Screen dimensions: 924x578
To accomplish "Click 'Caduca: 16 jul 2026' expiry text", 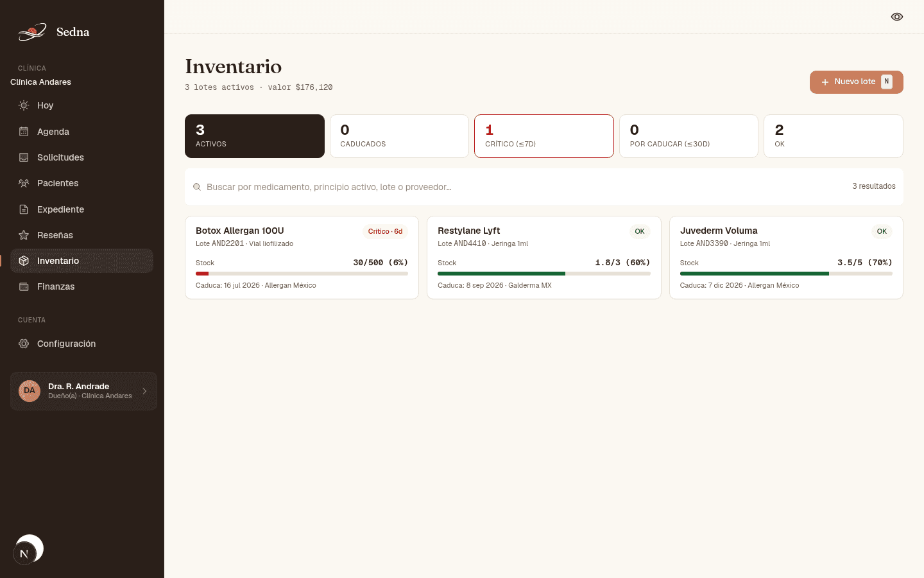I will tap(228, 285).
